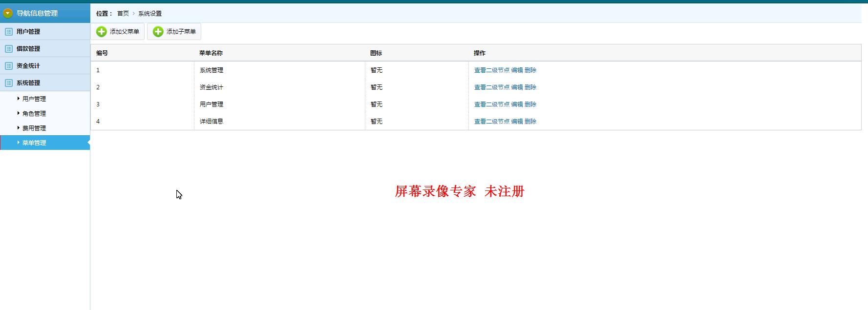868x310 pixels.
Task: Click the list icon beside 资金统计
Action: click(x=9, y=66)
